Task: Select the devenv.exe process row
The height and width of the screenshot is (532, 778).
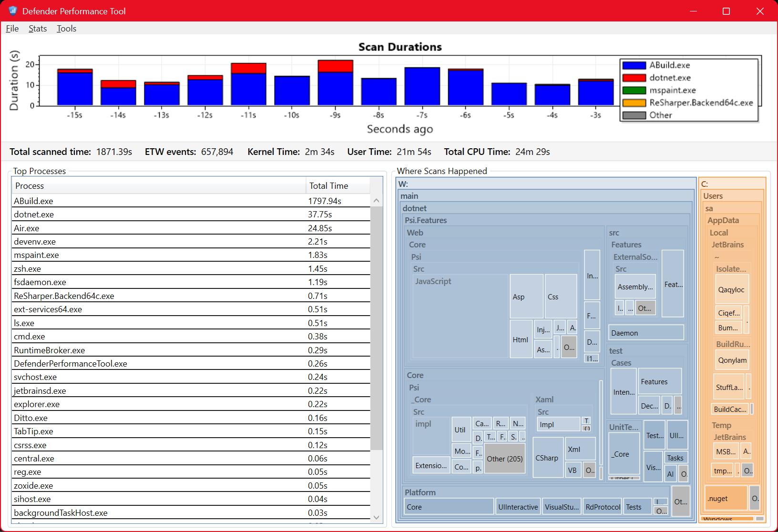Action: click(x=191, y=242)
